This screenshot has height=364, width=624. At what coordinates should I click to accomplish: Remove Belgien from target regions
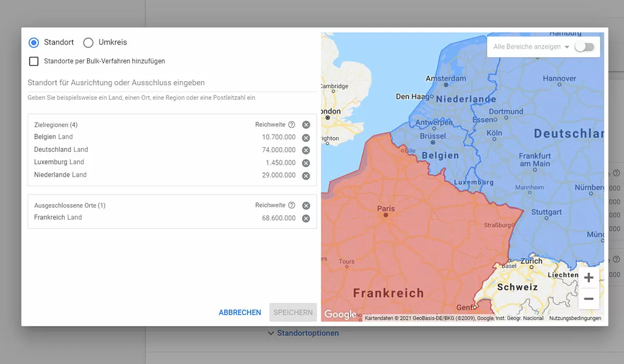(306, 137)
